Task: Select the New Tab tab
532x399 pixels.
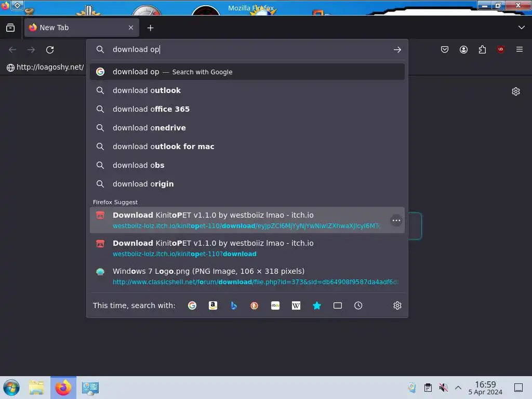Action: pos(82,28)
